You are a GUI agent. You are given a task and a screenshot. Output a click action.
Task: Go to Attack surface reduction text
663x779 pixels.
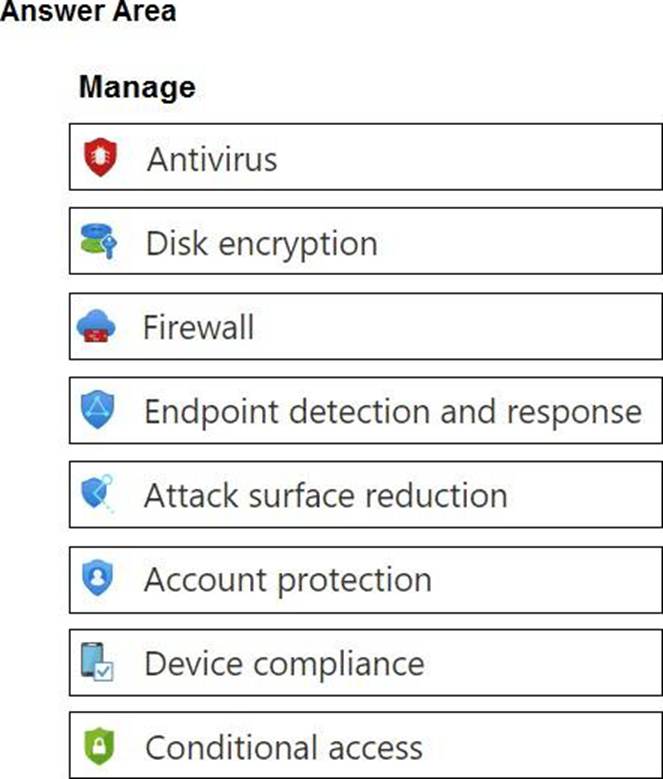325,495
